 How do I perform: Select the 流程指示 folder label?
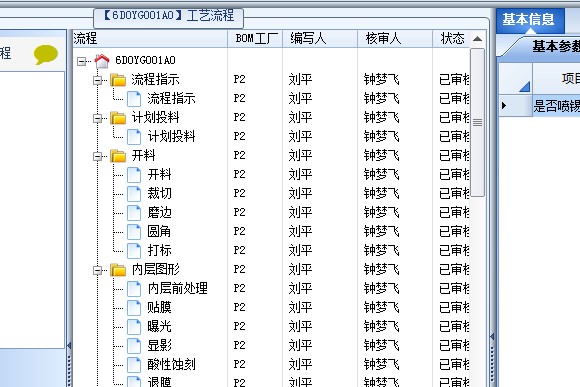[x=155, y=80]
